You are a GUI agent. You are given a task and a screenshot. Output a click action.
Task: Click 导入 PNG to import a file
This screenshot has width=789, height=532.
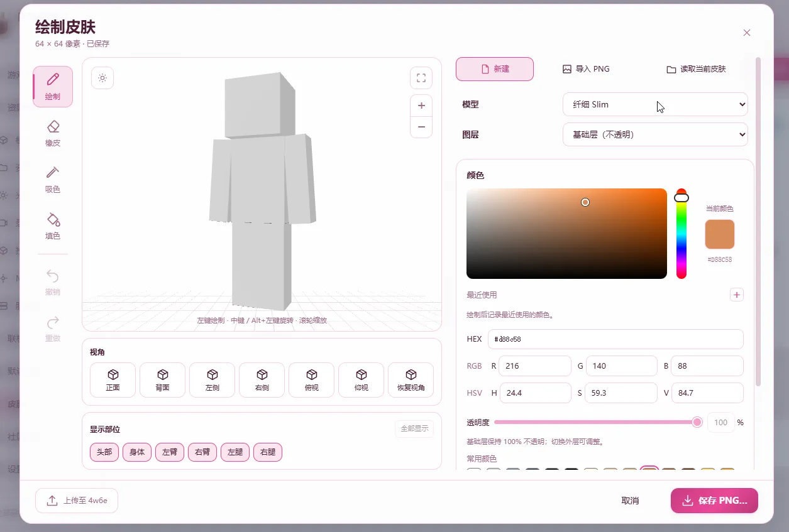586,69
